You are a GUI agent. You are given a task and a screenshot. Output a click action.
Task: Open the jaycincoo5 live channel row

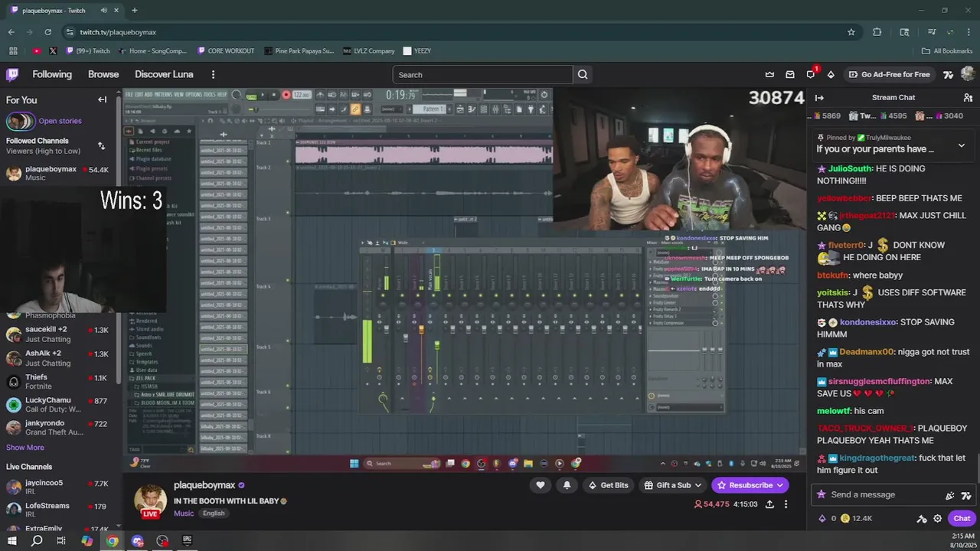click(57, 487)
